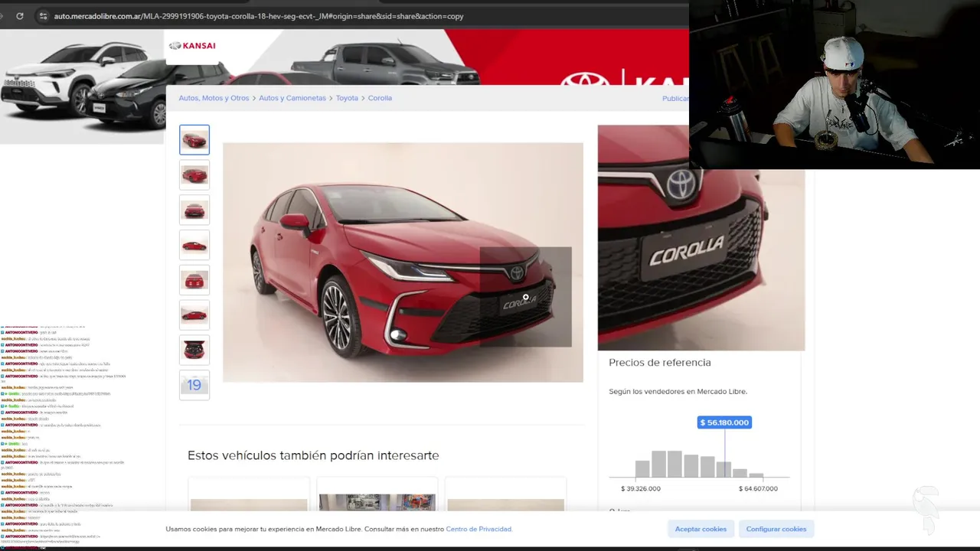The image size is (980, 551).
Task: Click the $ 64.607.000 maximum price label
Action: 758,488
